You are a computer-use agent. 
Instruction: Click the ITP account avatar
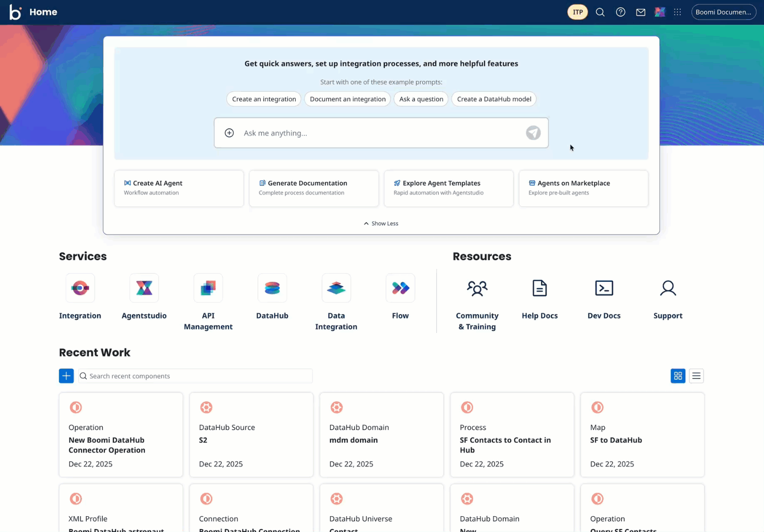[x=577, y=12]
